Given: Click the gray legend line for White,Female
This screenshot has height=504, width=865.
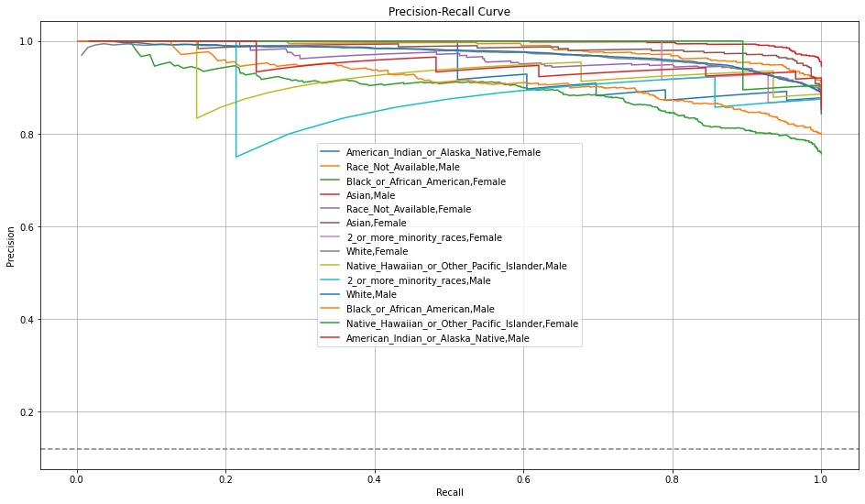Looking at the screenshot, I should point(331,252).
